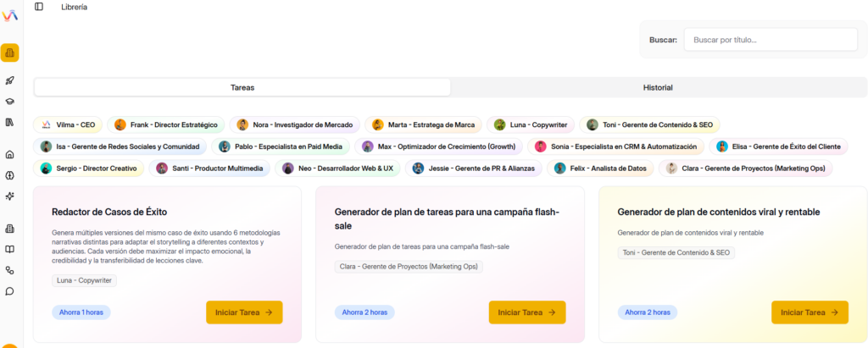Image resolution: width=868 pixels, height=348 pixels.
Task: Open the sparkle icon in sidebar
Action: click(x=10, y=196)
